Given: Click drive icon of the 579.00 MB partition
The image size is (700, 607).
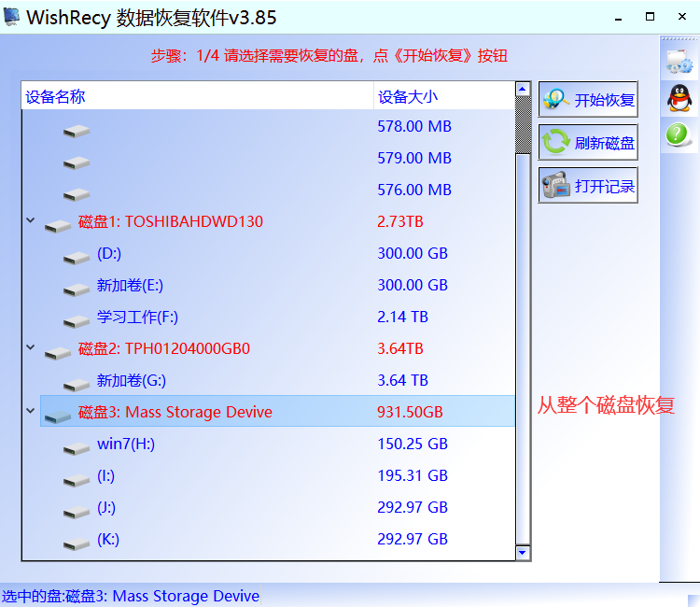Looking at the screenshot, I should pos(77,163).
